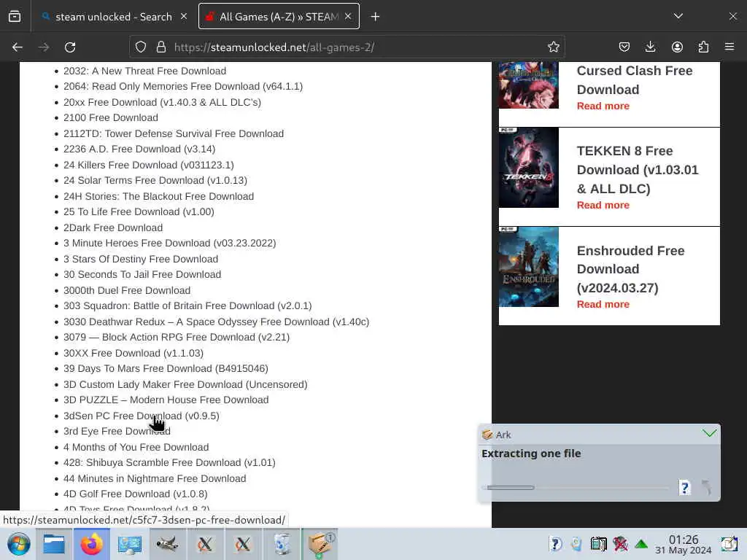747x560 pixels.
Task: Open '24 Solar Terms Free Download' link
Action: (x=155, y=181)
